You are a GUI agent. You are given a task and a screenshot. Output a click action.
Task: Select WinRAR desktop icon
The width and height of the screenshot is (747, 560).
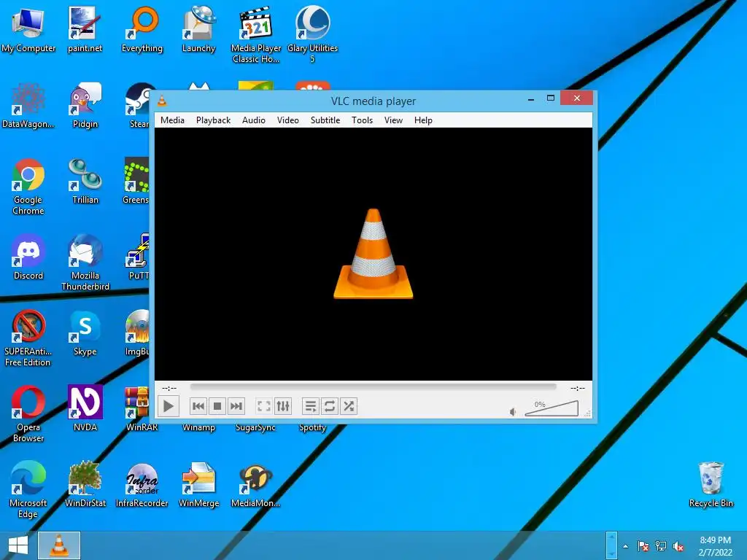pos(142,408)
